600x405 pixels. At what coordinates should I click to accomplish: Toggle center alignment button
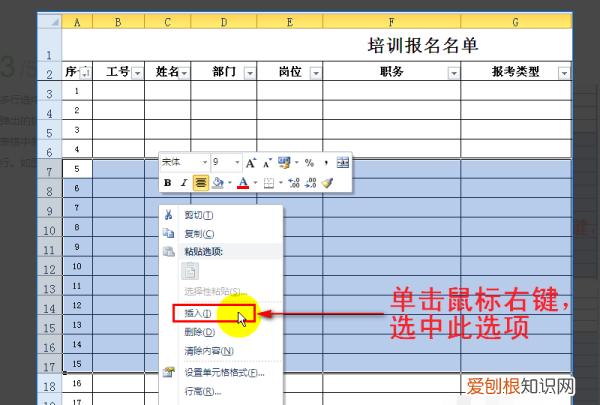201,183
